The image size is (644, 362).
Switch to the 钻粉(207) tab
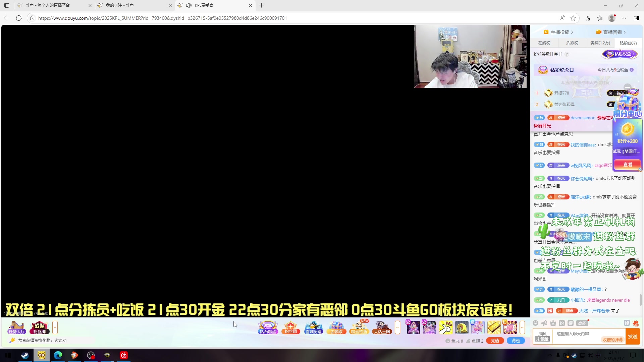coord(628,43)
